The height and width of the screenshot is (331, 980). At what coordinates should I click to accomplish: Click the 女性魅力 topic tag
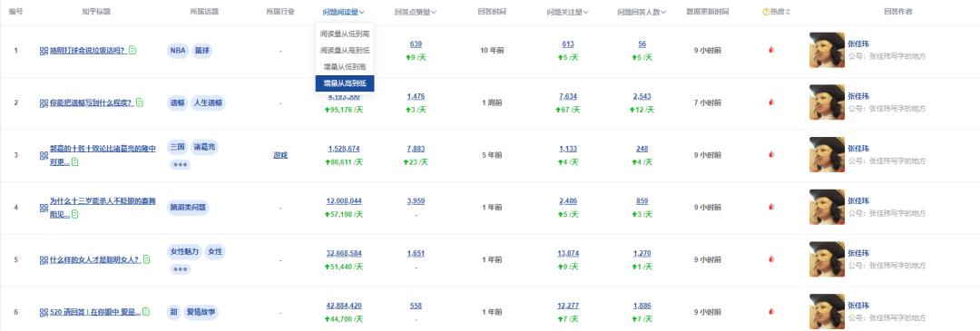click(x=184, y=252)
